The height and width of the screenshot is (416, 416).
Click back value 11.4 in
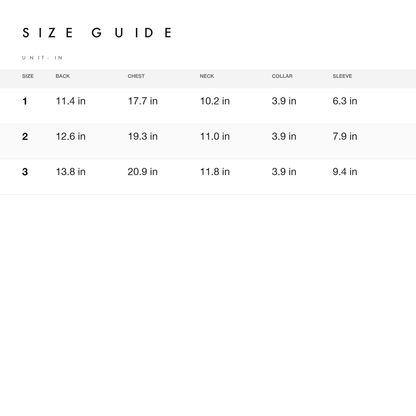(71, 101)
